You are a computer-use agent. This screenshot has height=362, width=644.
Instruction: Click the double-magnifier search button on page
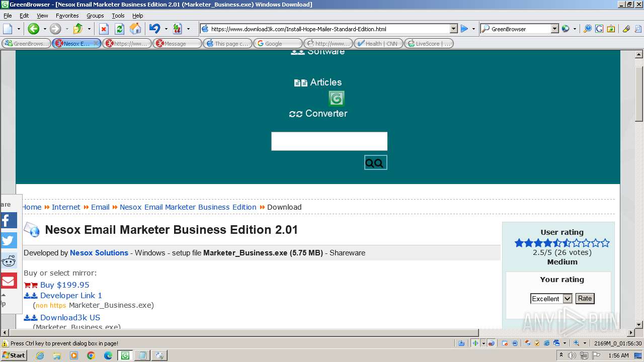375,162
